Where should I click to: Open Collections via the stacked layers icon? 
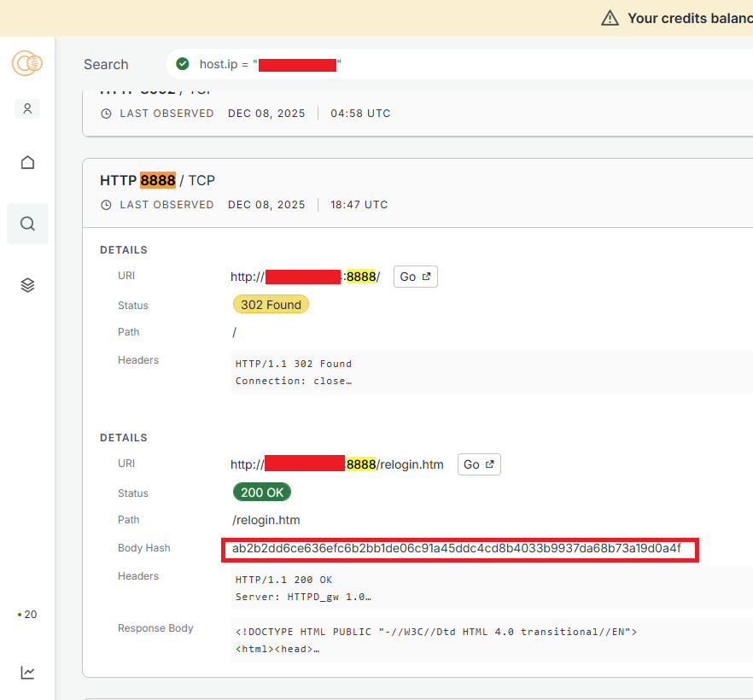pyautogui.click(x=27, y=285)
